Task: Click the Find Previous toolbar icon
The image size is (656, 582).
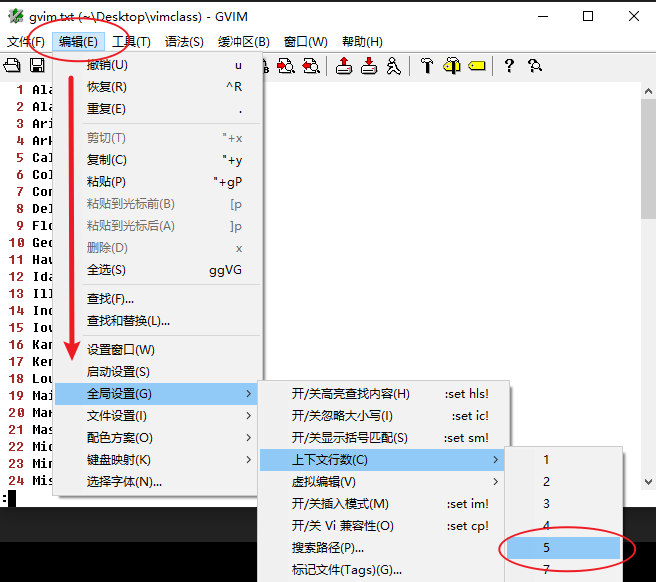Action: coord(311,66)
